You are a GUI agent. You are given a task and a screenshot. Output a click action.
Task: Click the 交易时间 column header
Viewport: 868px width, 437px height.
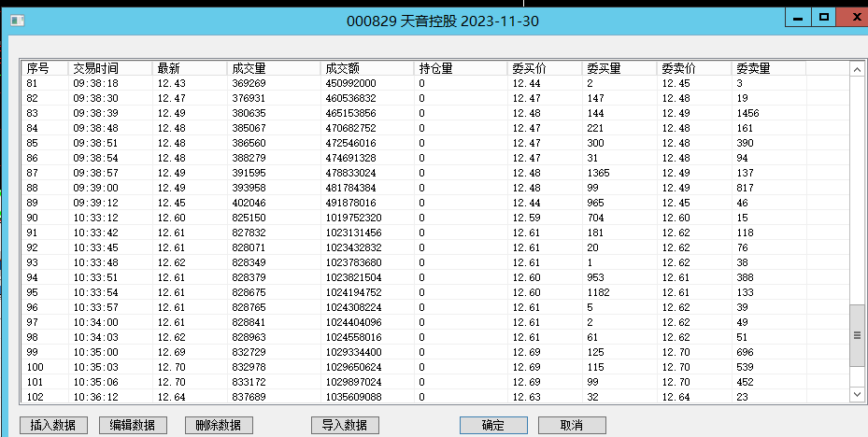(110, 68)
